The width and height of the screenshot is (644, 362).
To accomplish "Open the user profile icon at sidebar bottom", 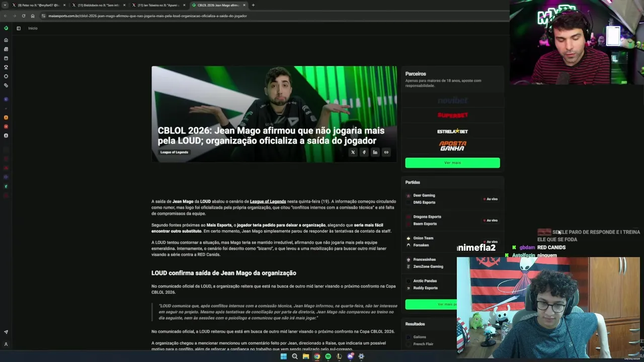I will (x=6, y=344).
